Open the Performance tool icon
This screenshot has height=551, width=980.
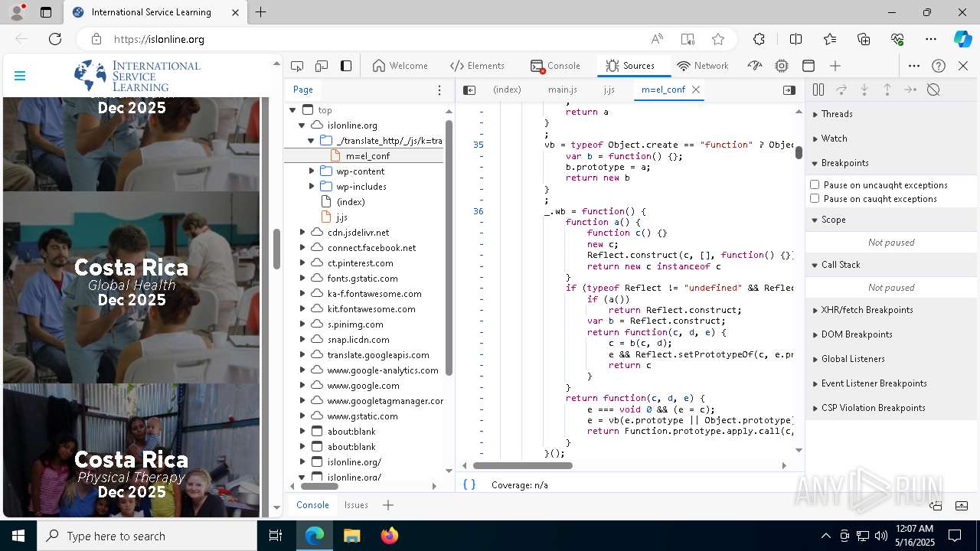[x=755, y=66]
